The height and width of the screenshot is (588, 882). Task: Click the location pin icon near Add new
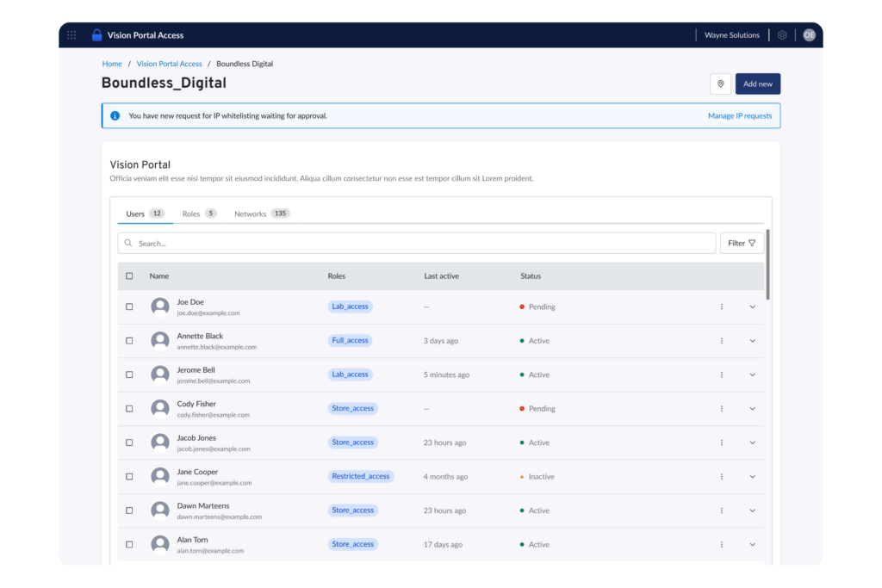coord(720,84)
